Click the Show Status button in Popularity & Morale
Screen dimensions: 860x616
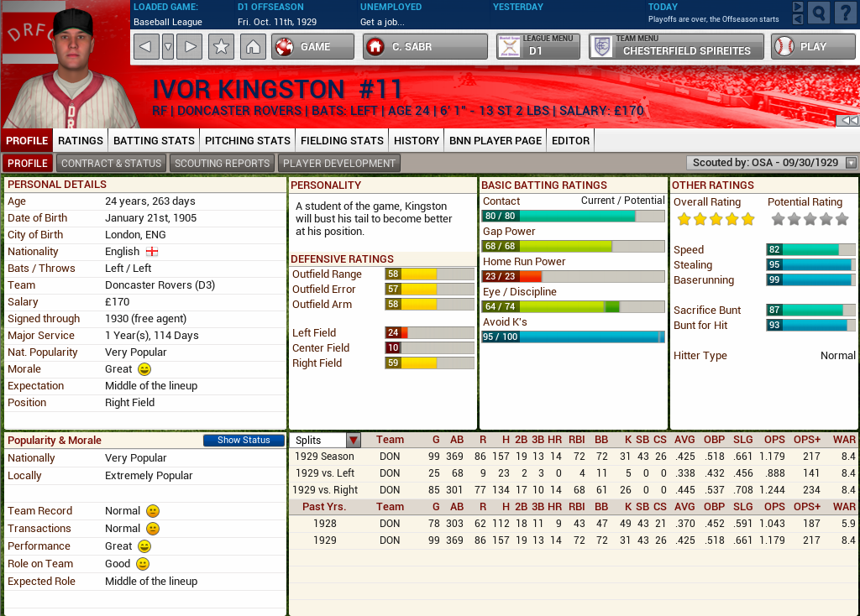click(244, 440)
